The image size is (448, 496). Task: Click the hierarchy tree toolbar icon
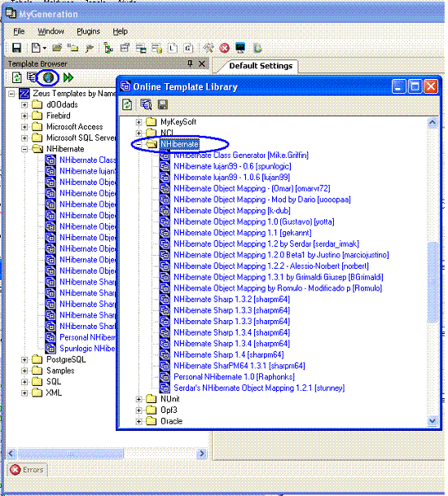tap(108, 48)
